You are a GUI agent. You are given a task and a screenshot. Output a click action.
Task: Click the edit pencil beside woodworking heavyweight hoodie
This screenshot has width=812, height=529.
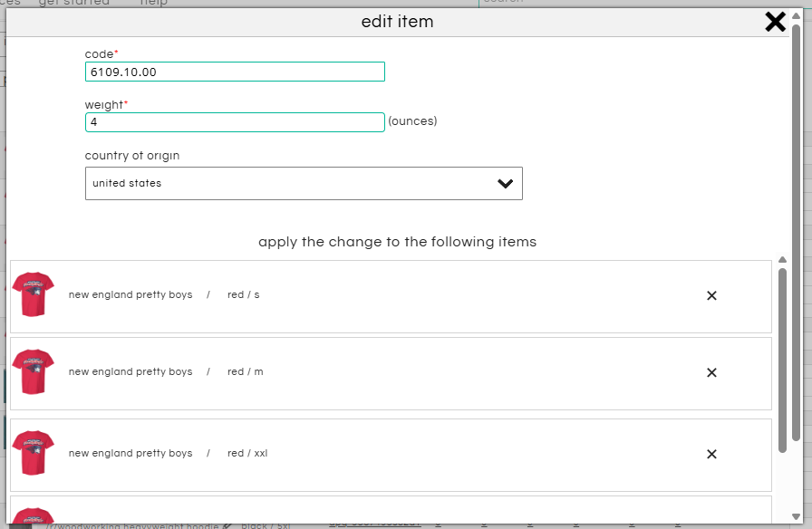[227, 524]
